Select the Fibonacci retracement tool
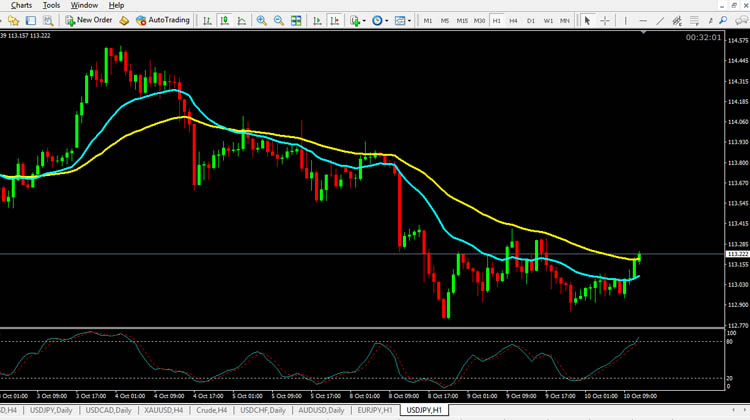This screenshot has height=420, width=750. click(x=694, y=21)
